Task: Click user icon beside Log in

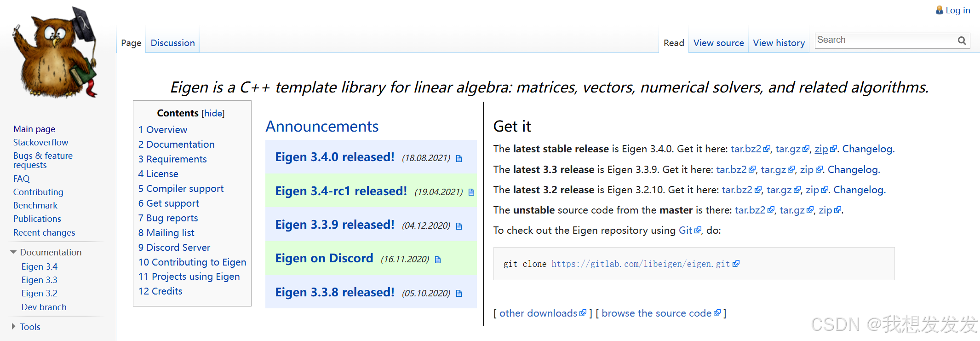Action: click(x=940, y=10)
